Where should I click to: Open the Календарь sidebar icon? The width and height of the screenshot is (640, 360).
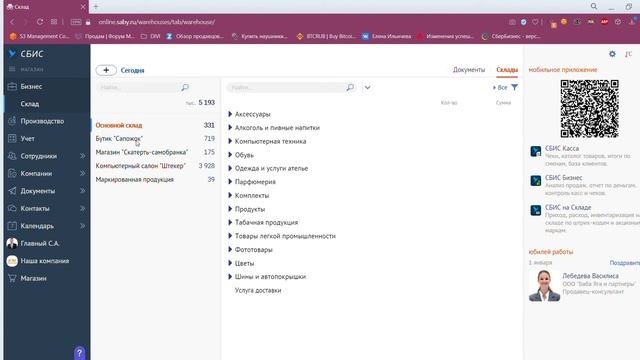(x=12, y=226)
